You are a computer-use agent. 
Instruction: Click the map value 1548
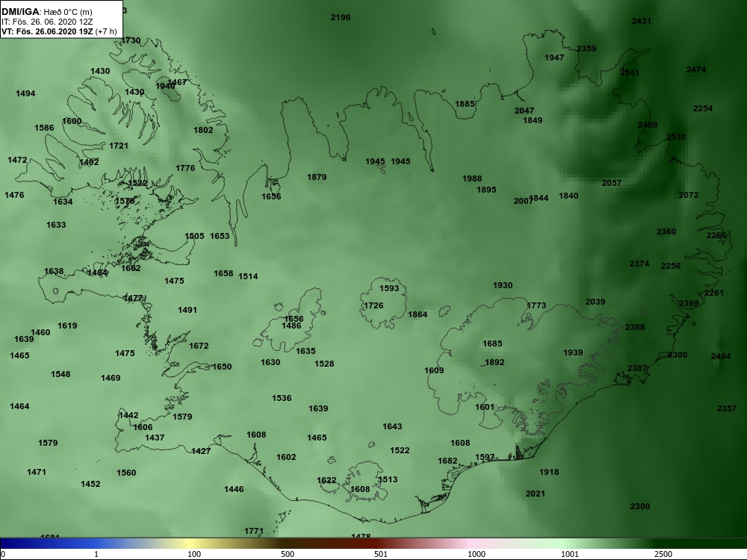tap(61, 374)
